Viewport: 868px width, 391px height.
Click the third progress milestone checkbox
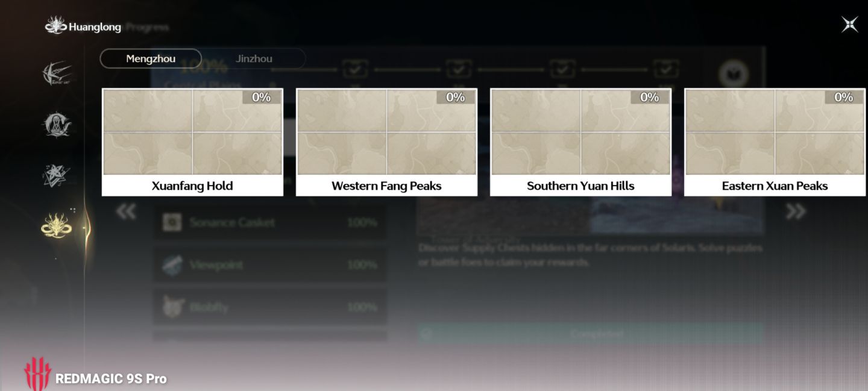pyautogui.click(x=562, y=69)
